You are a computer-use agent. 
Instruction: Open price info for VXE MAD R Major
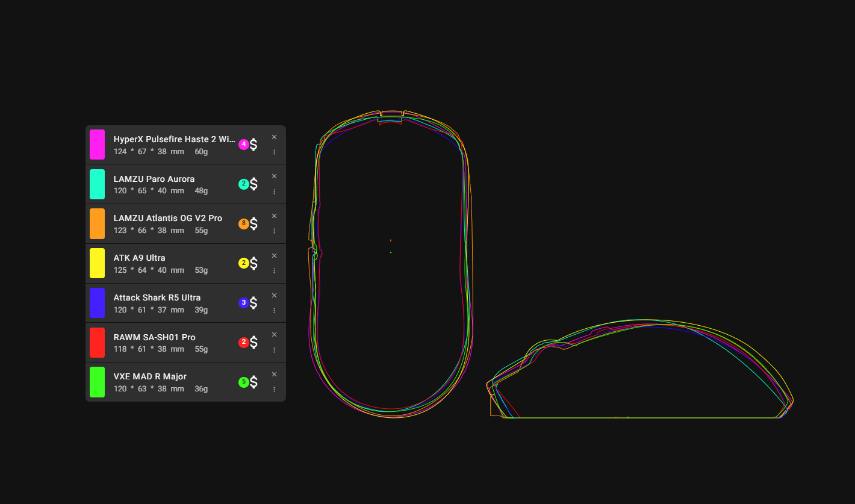(x=253, y=382)
